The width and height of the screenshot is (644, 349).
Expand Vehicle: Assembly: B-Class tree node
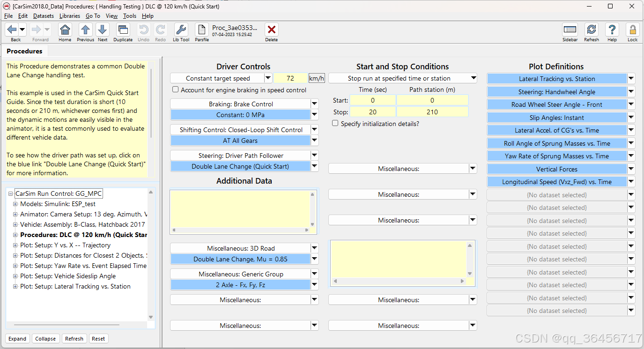click(x=15, y=224)
